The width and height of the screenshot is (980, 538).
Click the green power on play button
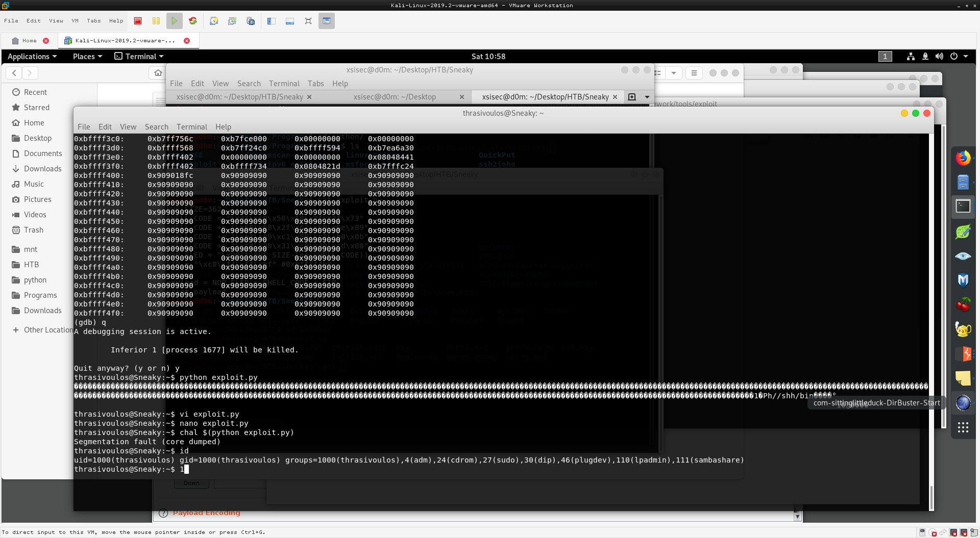point(175,21)
